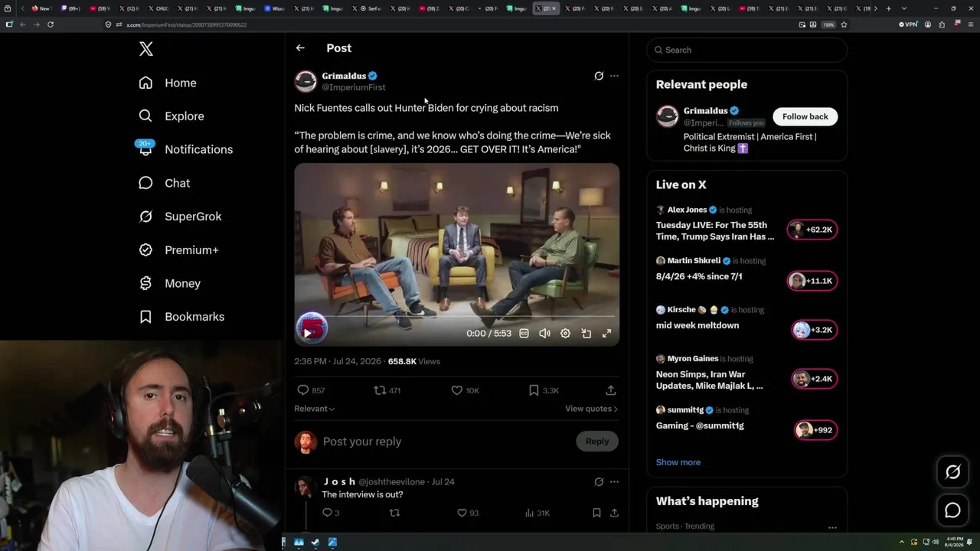This screenshot has height=551, width=980.
Task: Click the Search box
Action: 747,50
